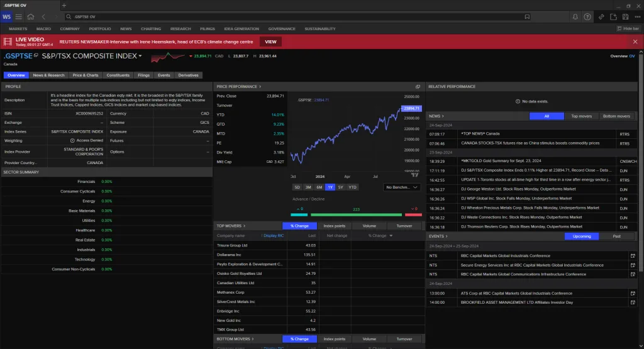644x349 pixels.
Task: Add Secure Energy Services event to calendar
Action: tap(633, 265)
